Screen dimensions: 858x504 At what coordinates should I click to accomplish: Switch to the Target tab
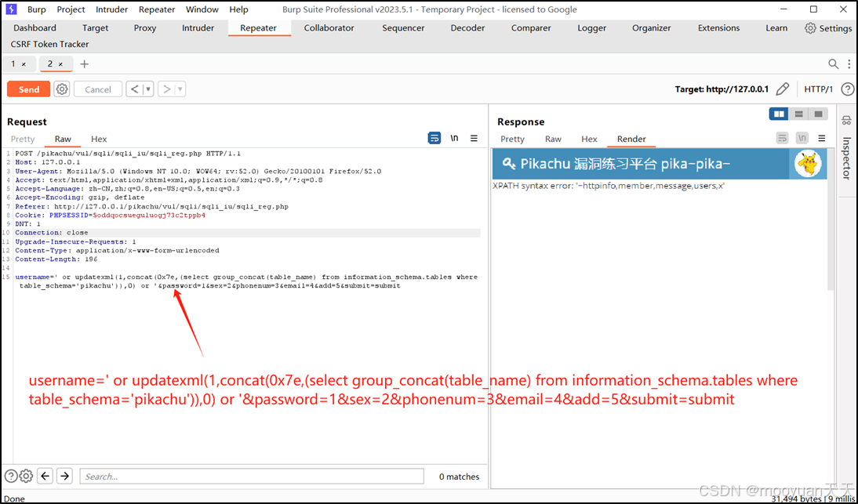point(95,28)
